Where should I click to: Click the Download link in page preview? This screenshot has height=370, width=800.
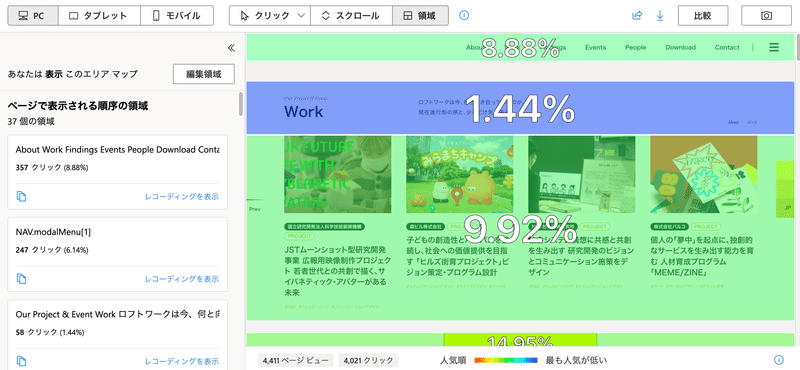[x=680, y=47]
